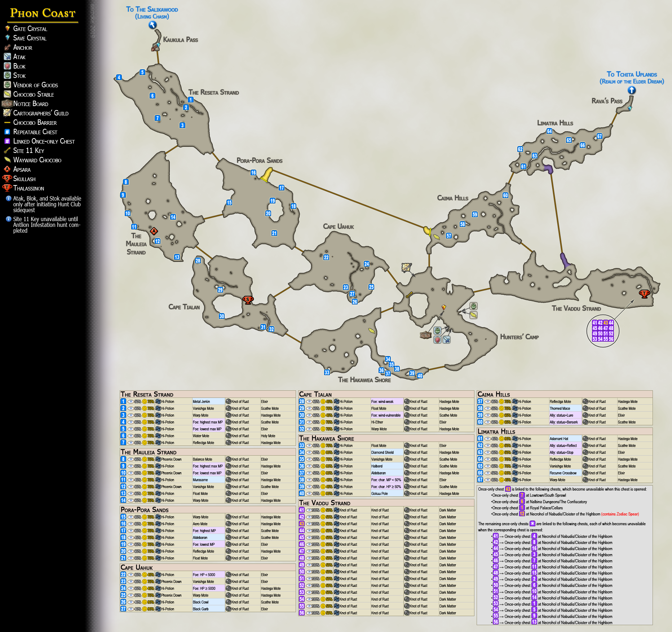Screen dimensions: 672x632
Task: Click the "Gokuu Pole" table cell
Action: coord(387,493)
